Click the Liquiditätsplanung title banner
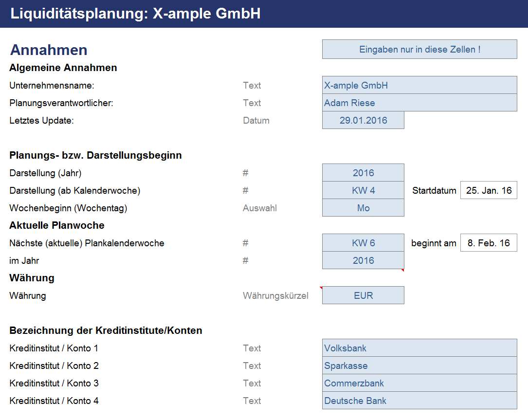528x420 pixels. 135,14
